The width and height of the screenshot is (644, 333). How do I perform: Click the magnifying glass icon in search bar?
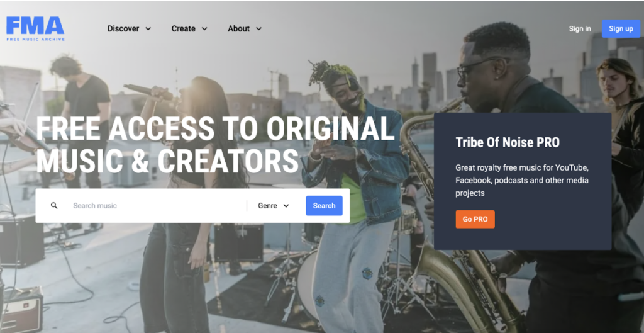[x=54, y=206]
